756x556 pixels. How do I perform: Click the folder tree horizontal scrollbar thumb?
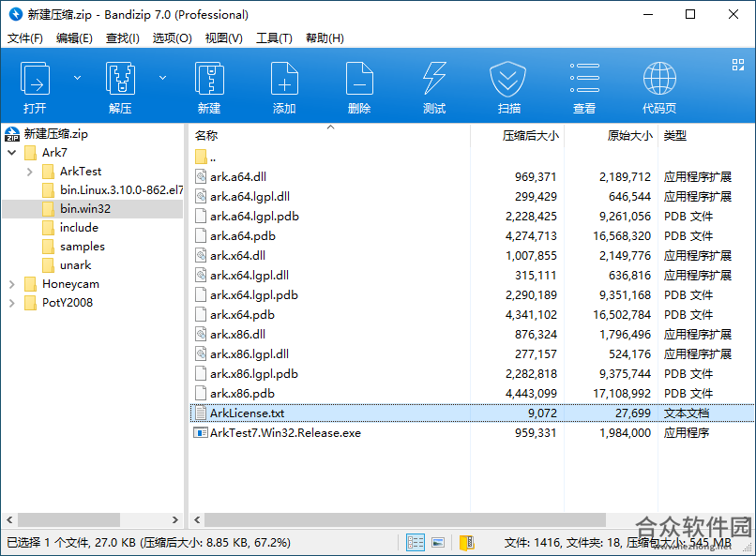pyautogui.click(x=69, y=519)
